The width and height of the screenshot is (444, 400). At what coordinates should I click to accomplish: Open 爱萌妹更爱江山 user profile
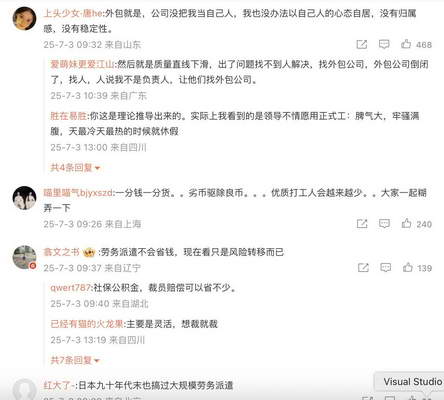coord(82,64)
